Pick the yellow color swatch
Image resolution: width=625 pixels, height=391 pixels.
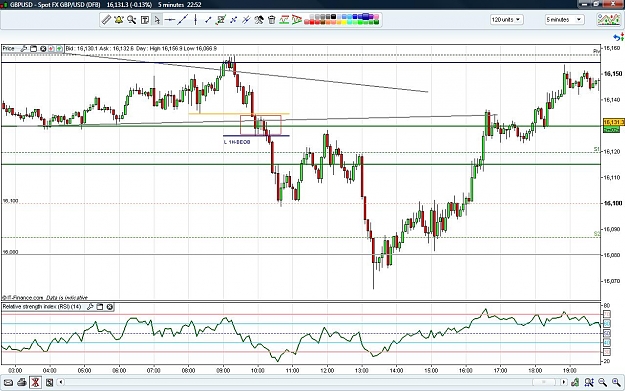(343, 22)
